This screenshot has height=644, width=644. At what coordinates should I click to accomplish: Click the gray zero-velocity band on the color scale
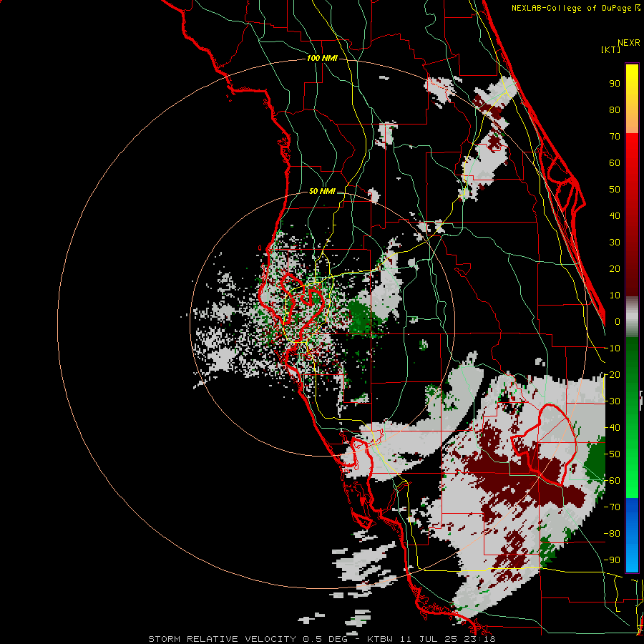(x=632, y=317)
